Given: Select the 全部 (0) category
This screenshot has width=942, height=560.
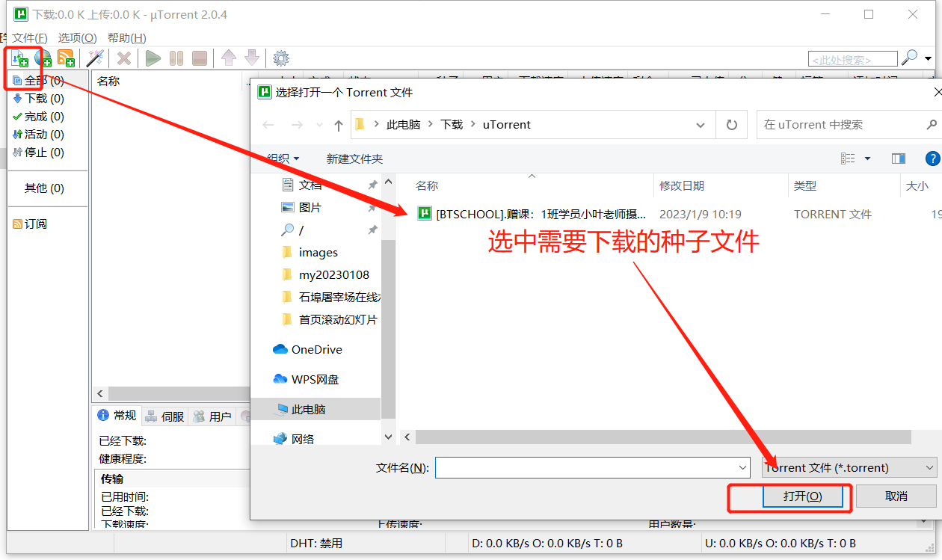Looking at the screenshot, I should pyautogui.click(x=48, y=80).
